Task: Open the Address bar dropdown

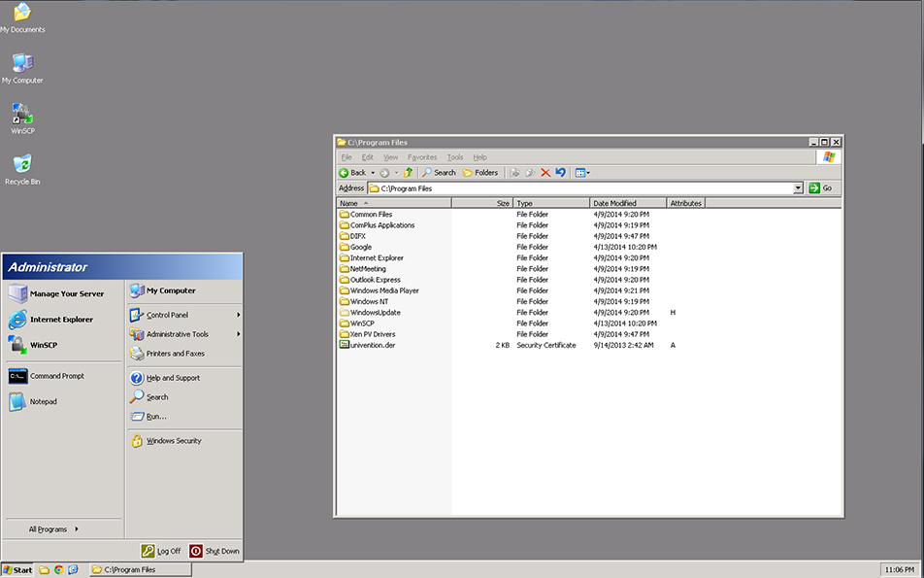Action: point(798,187)
